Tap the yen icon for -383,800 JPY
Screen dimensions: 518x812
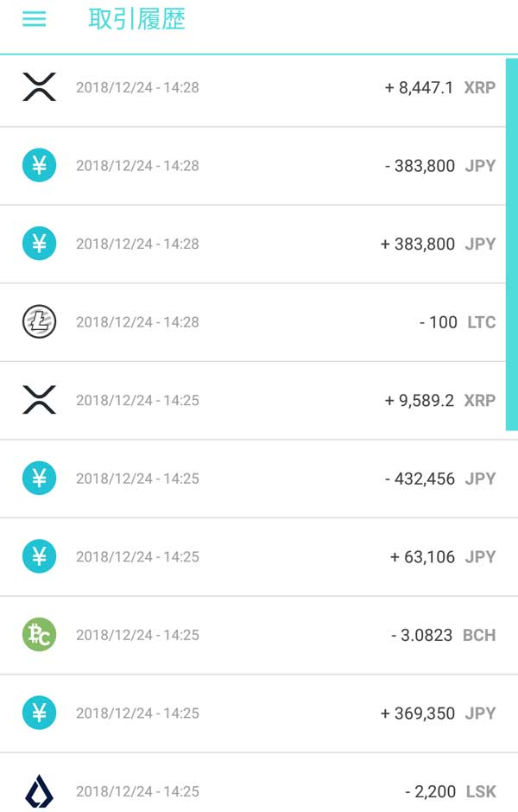click(x=39, y=165)
